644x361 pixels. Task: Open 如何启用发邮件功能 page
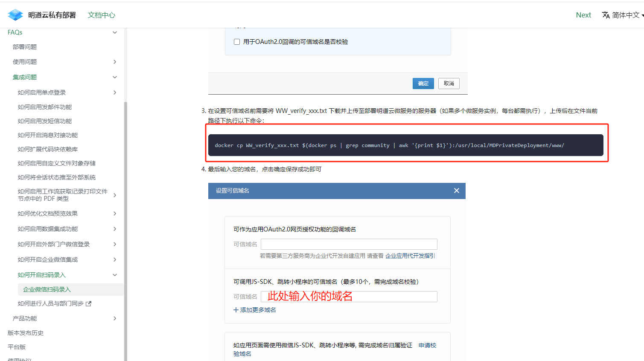[45, 107]
